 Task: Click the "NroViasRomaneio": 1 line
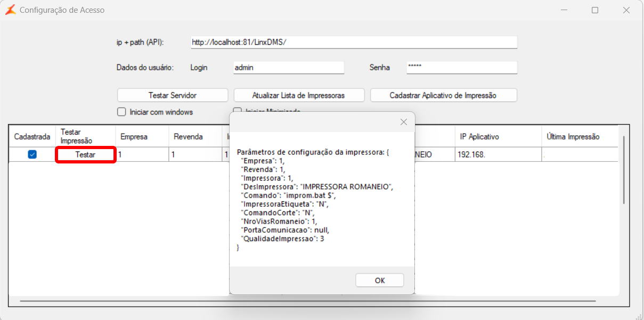point(280,221)
